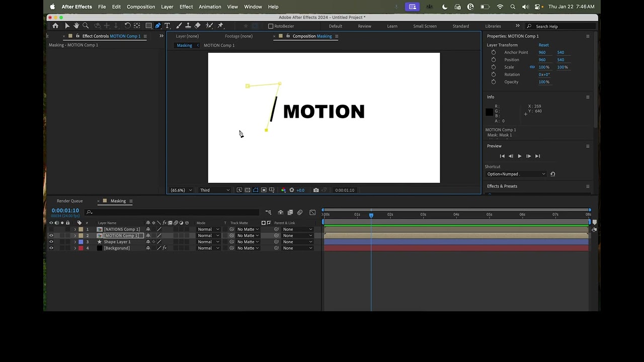Jump to the first frame
The width and height of the screenshot is (644, 362).
(x=502, y=156)
